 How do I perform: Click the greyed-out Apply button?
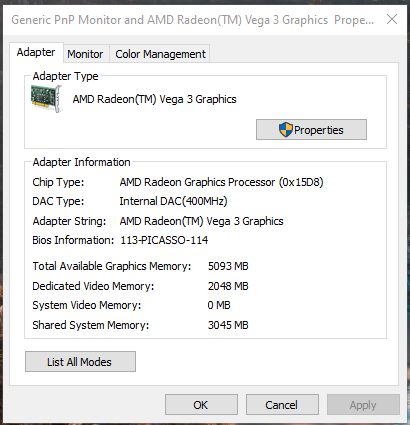tap(363, 405)
